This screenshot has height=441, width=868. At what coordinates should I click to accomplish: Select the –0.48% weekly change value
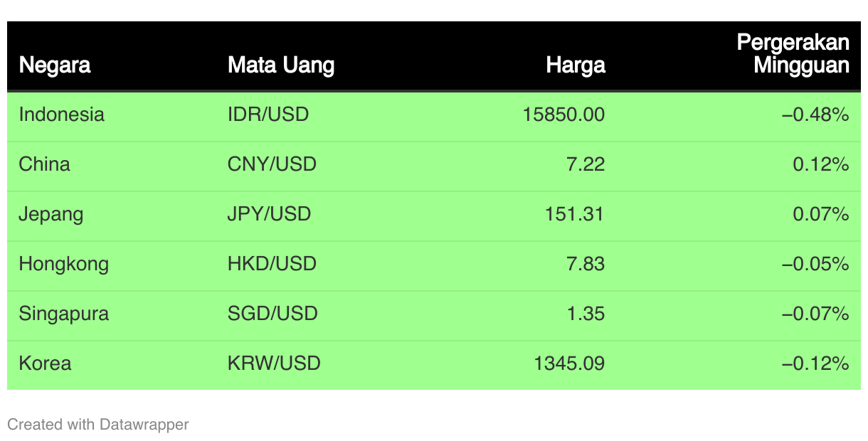pyautogui.click(x=815, y=115)
